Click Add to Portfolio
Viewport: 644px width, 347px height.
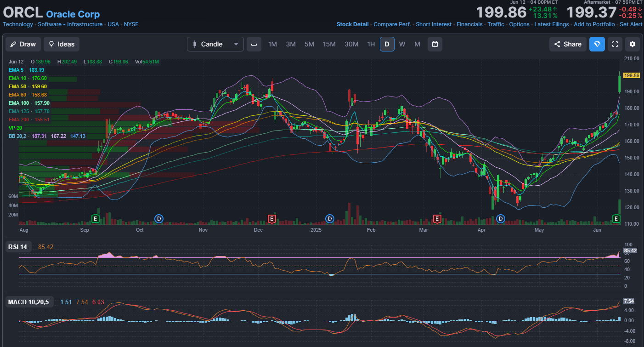pos(594,24)
